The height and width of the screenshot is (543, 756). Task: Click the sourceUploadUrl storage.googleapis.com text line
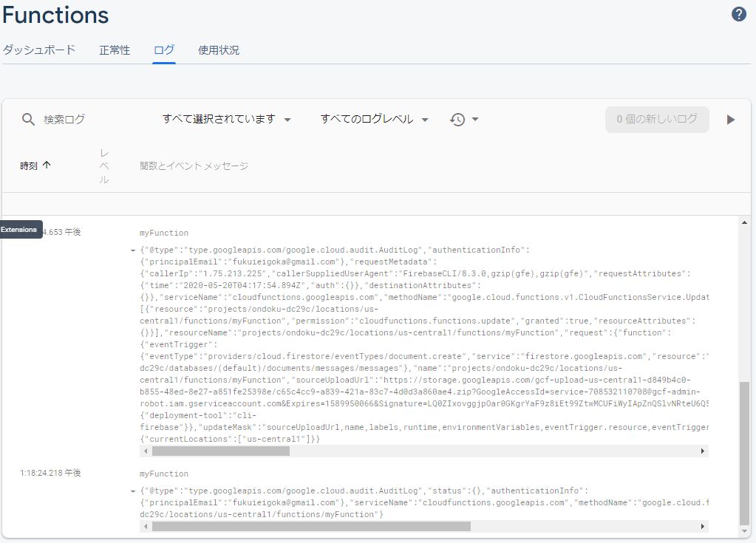click(415, 380)
